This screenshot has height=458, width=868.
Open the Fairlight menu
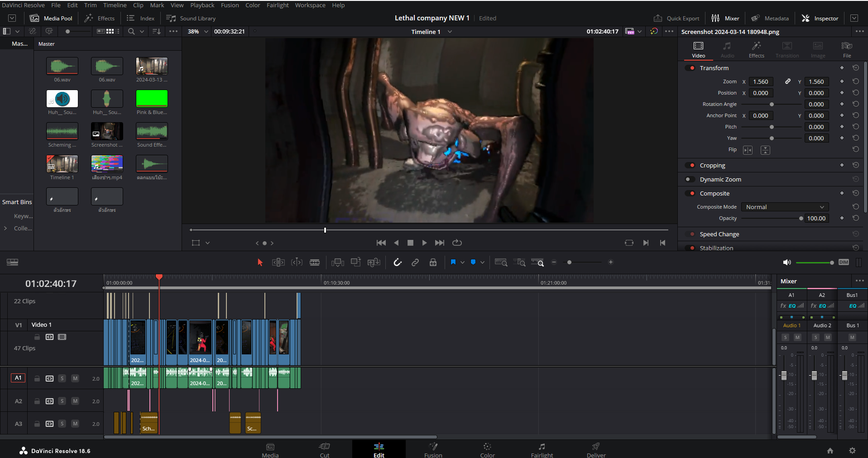[x=278, y=5]
